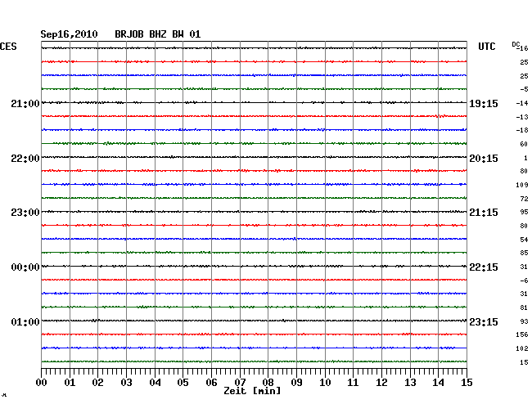Click minute tick label 09 on time axis

(x=296, y=383)
